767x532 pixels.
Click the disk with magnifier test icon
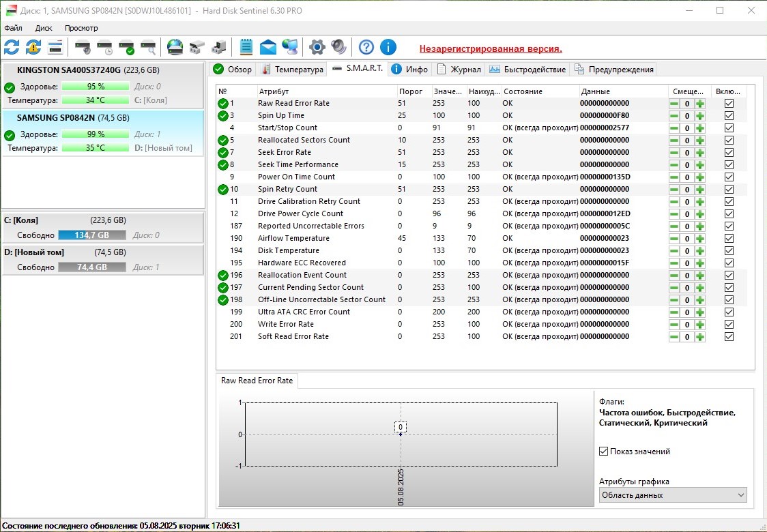pyautogui.click(x=148, y=47)
